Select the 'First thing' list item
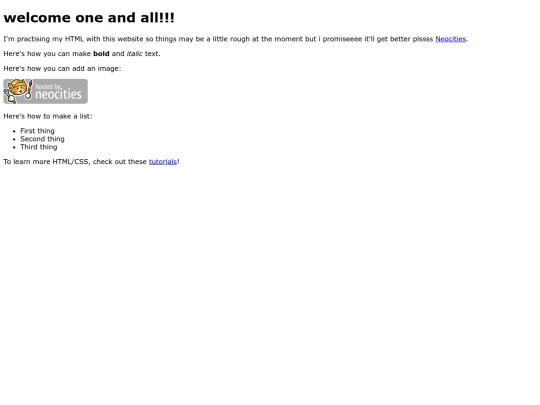 pos(37,131)
